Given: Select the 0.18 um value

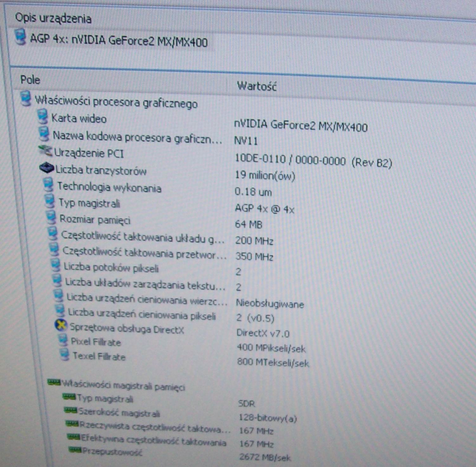Looking at the screenshot, I should (253, 192).
